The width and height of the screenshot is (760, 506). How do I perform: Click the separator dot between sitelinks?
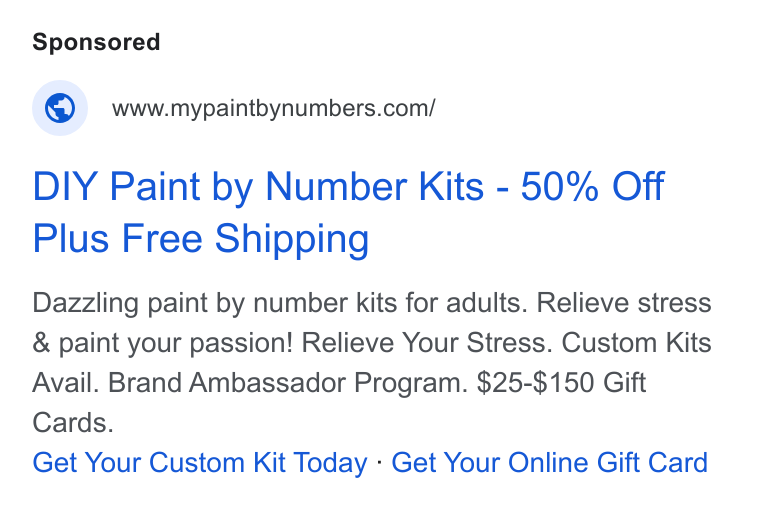click(x=379, y=462)
